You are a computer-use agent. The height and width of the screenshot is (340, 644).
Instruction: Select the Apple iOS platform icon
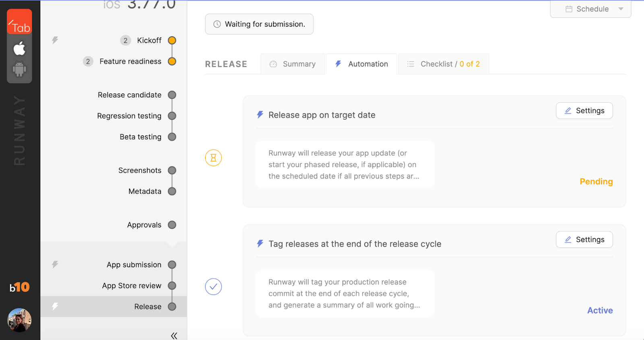pos(19,49)
